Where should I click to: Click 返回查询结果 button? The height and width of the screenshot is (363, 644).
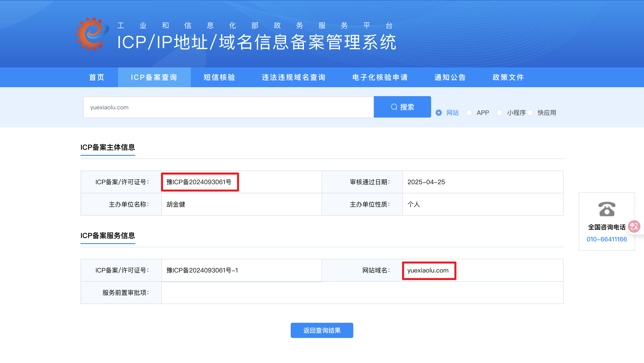coord(322,330)
